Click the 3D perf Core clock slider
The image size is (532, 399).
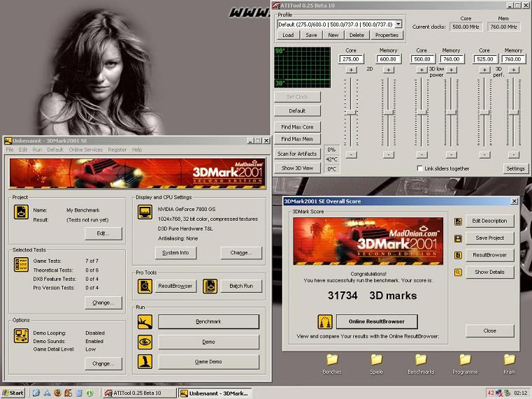tap(484, 113)
